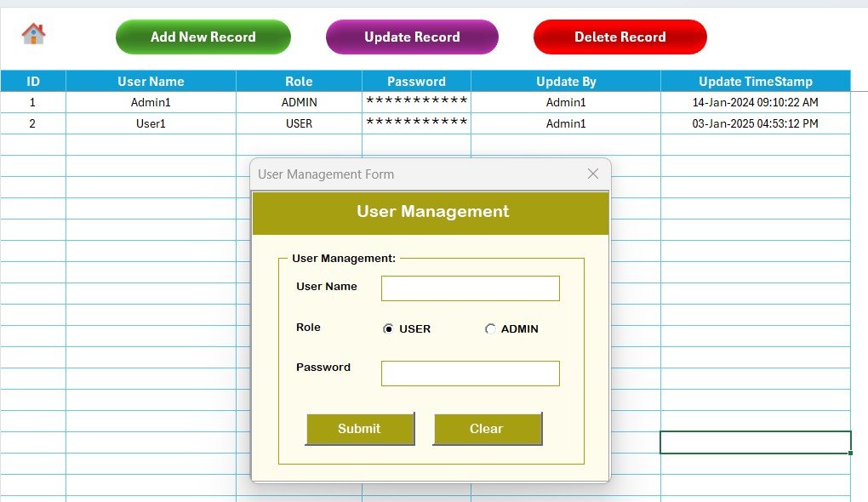Select the ADMIN role radio button
The height and width of the screenshot is (502, 868).
coord(490,329)
